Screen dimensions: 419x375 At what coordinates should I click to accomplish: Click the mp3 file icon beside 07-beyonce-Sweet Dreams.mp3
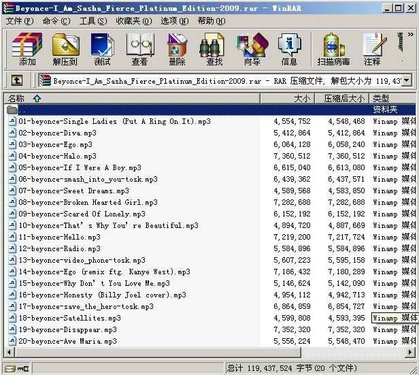[12, 191]
